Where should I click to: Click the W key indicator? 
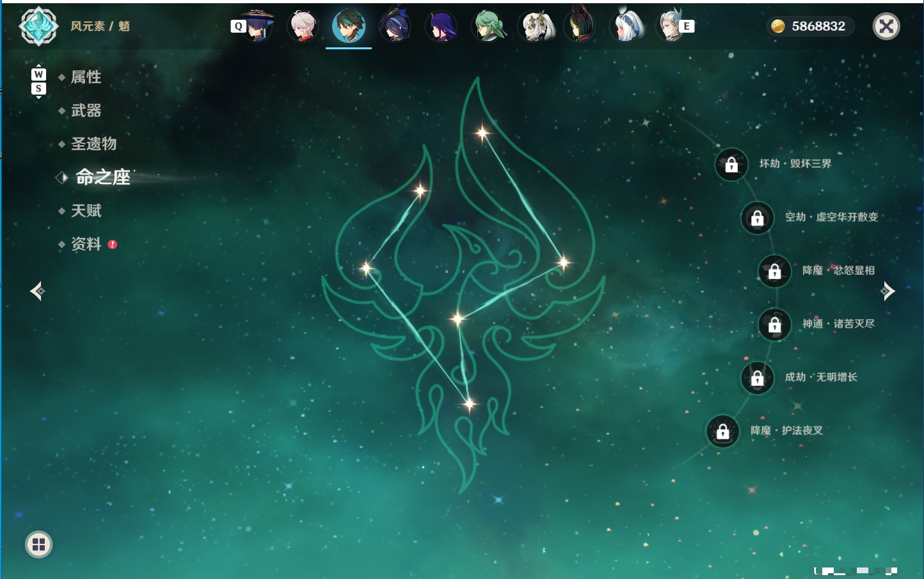38,74
